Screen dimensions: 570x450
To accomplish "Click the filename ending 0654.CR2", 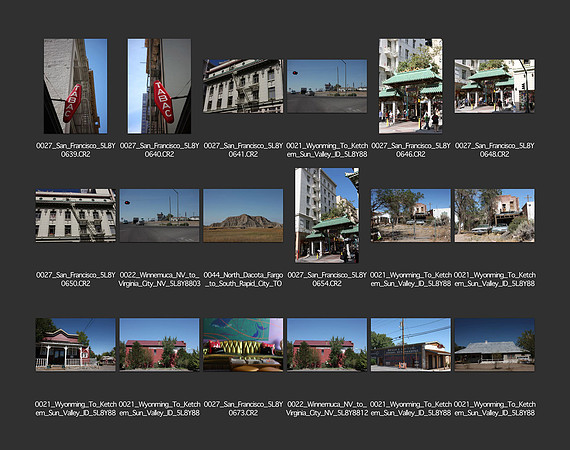I will pos(327,279).
